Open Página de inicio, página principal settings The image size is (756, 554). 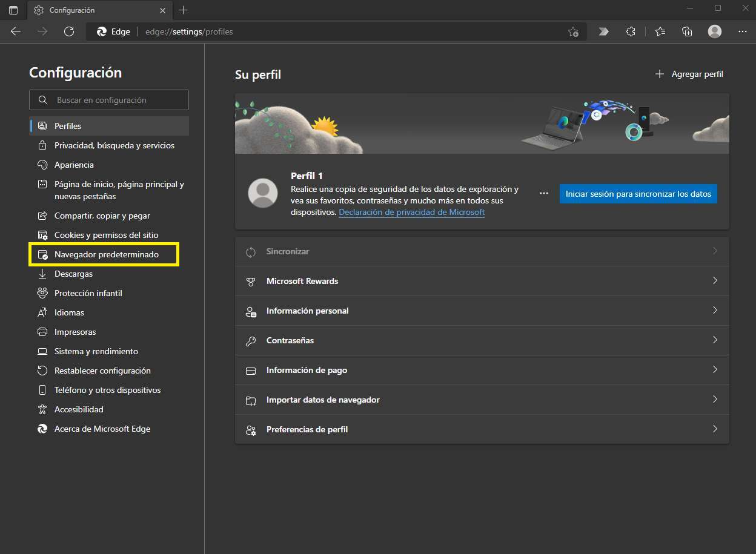tap(109, 190)
